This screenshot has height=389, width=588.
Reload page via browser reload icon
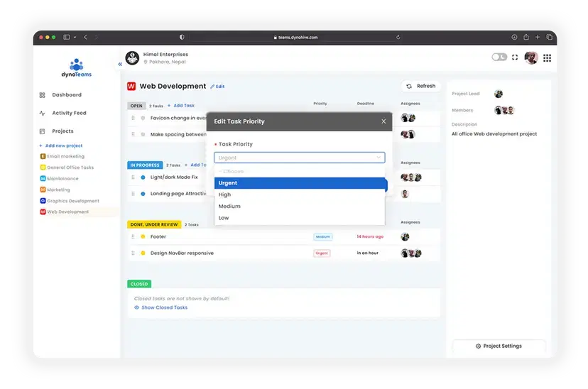[x=398, y=38]
